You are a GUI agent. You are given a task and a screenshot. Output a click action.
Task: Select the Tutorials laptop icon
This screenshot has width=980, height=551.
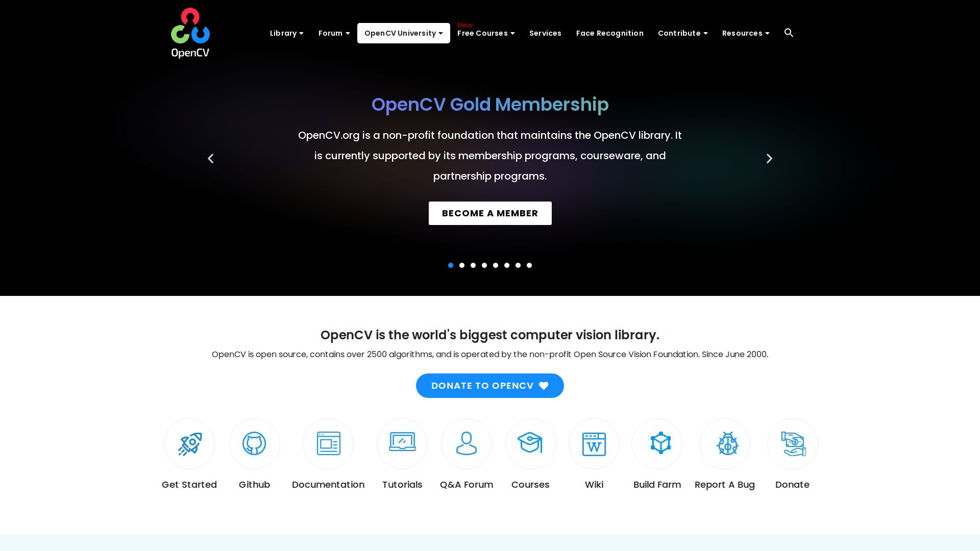402,443
